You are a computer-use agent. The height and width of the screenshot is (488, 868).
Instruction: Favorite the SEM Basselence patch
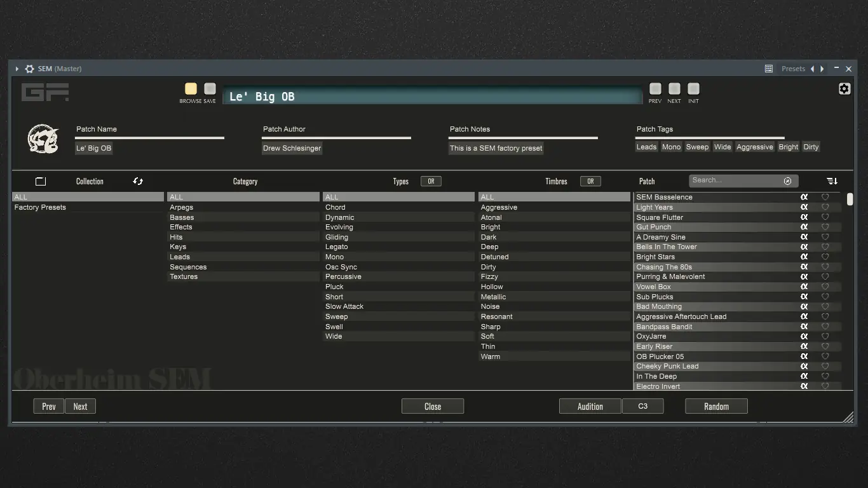825,197
